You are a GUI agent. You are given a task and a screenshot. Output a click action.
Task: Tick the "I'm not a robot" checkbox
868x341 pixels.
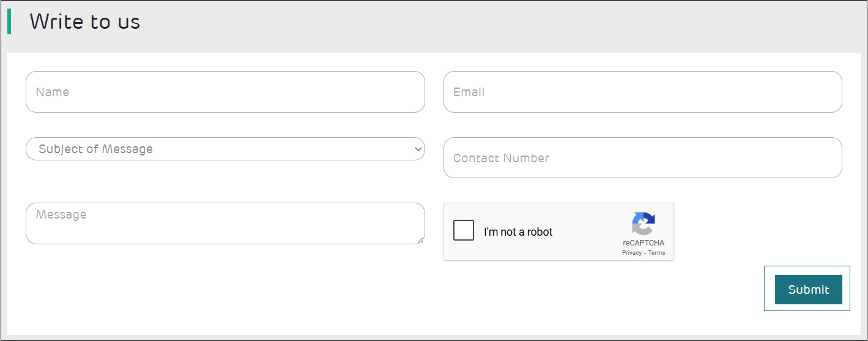coord(464,231)
